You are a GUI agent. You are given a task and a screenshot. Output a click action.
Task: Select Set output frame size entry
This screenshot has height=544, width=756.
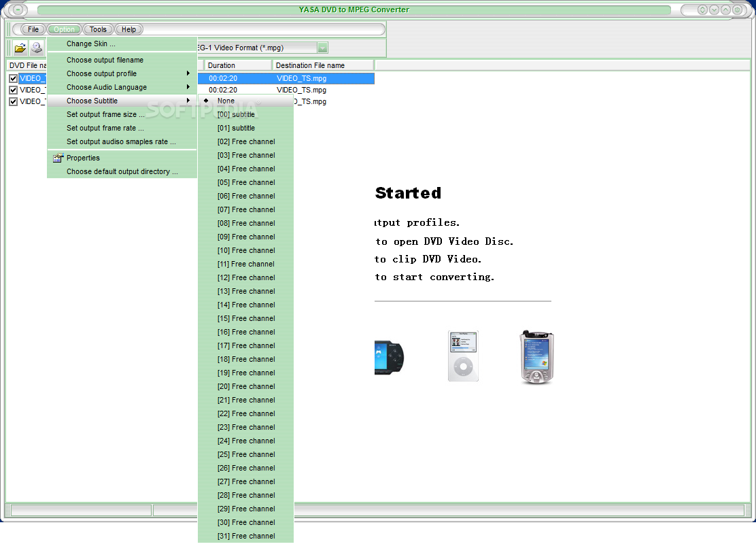[122, 114]
